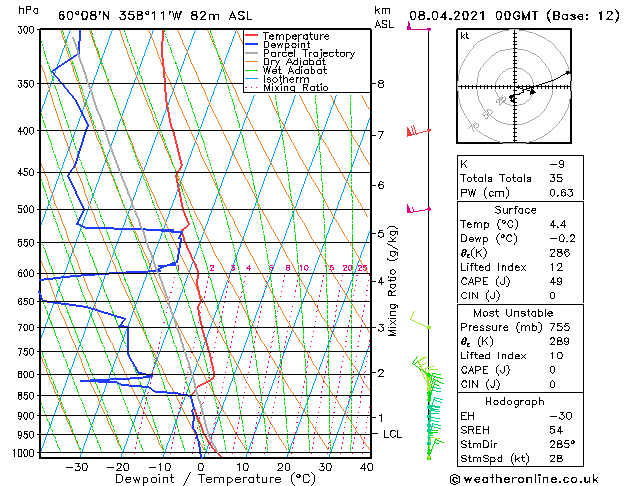Click the Parcel Trajectory legend entry

click(x=308, y=54)
